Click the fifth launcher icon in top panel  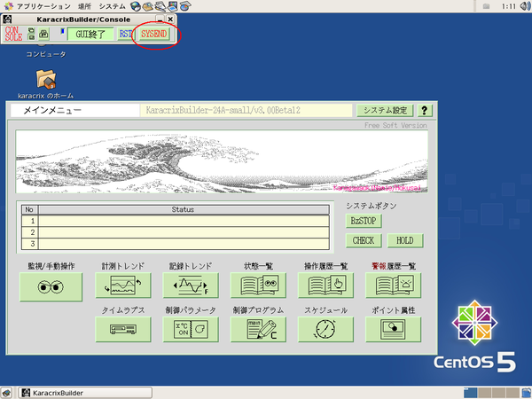coord(185,6)
